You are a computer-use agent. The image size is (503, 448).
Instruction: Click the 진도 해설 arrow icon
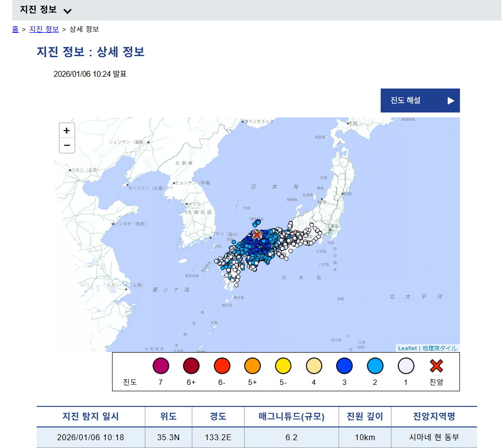coord(451,101)
